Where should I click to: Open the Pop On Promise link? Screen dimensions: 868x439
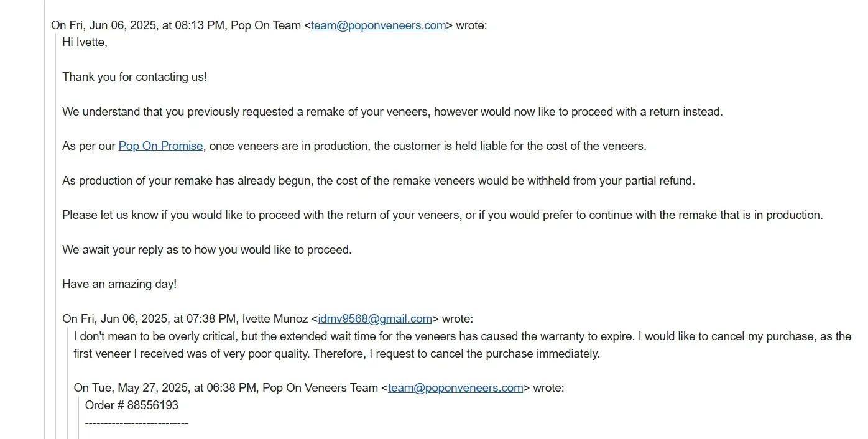pyautogui.click(x=160, y=146)
